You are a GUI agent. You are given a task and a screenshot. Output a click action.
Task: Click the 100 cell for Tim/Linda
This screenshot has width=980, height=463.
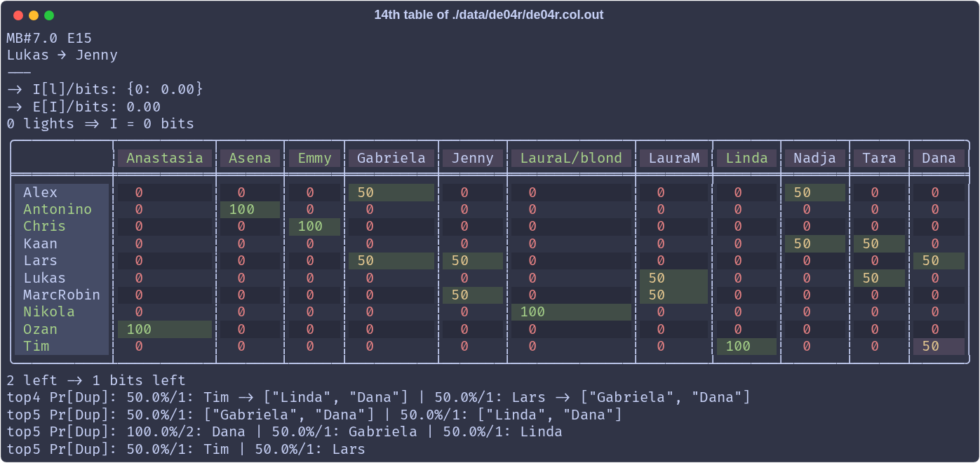[747, 346]
